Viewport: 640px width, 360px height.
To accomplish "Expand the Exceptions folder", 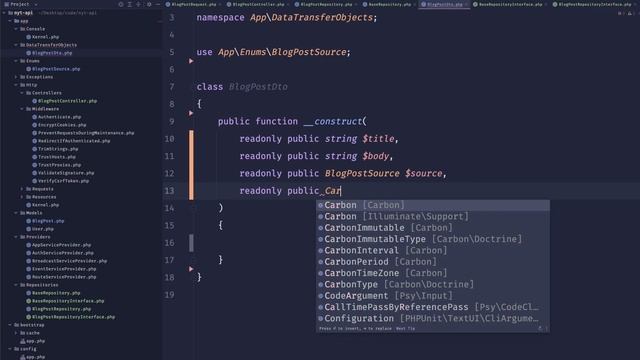I will (16, 77).
